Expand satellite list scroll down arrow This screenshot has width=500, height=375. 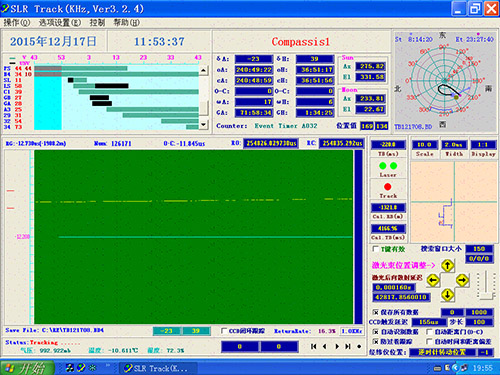204,125
